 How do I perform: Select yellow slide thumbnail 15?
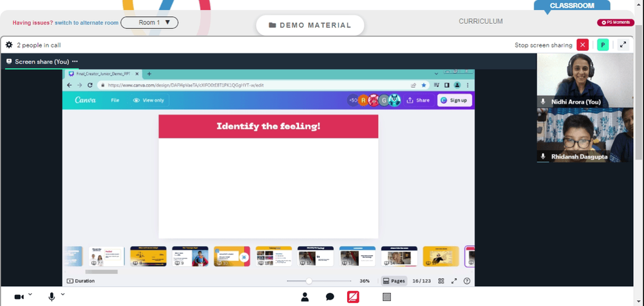(x=441, y=256)
